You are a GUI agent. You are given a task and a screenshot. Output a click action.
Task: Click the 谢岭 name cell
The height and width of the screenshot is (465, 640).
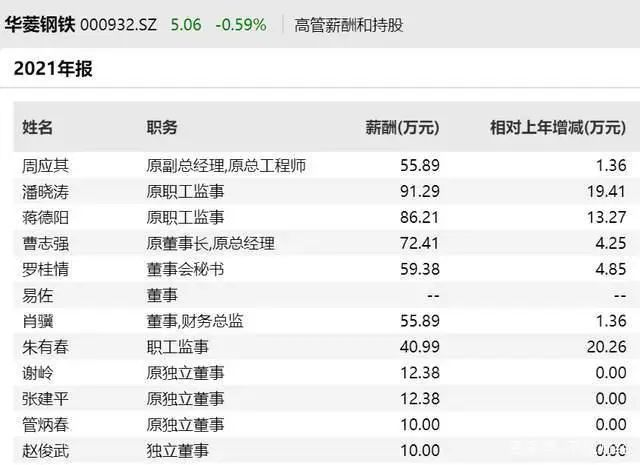click(x=38, y=373)
